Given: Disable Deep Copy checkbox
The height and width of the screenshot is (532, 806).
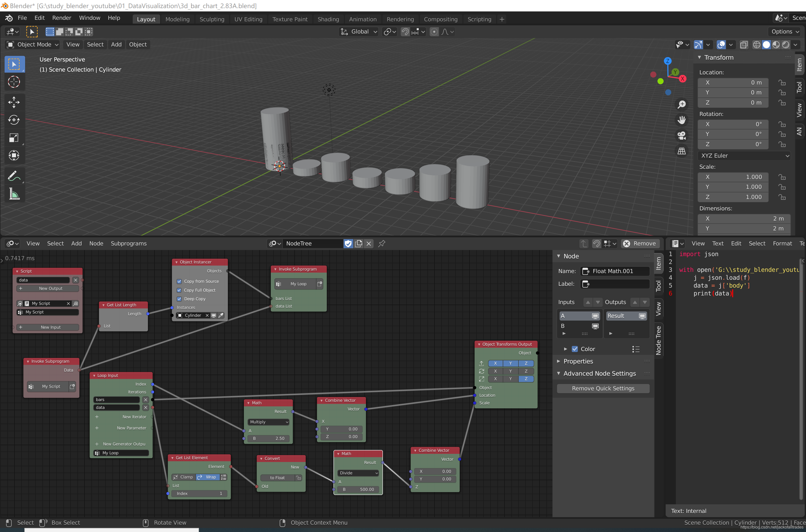Looking at the screenshot, I should tap(179, 299).
